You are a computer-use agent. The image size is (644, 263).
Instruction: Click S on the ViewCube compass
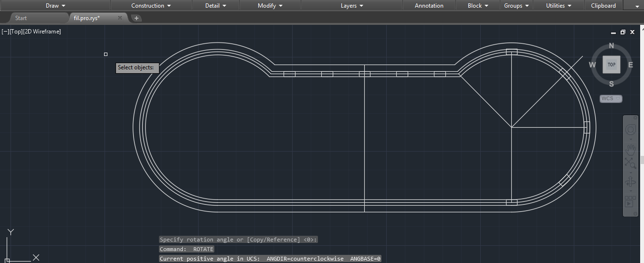coord(612,84)
